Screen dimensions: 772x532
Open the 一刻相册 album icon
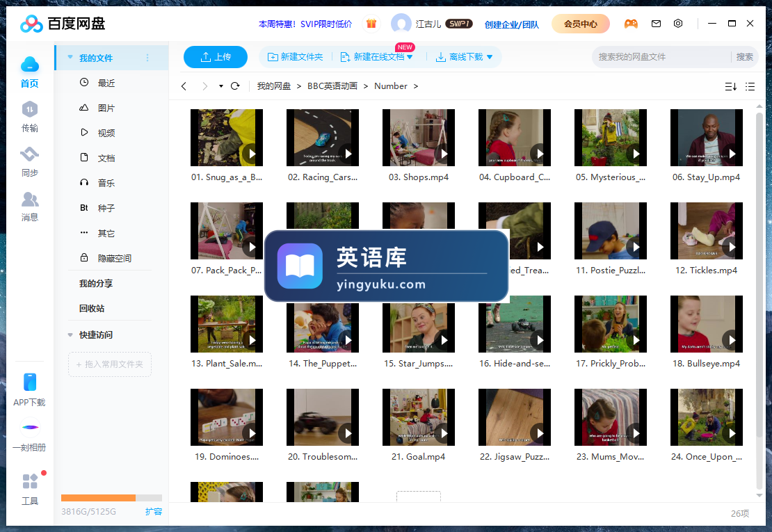point(30,427)
